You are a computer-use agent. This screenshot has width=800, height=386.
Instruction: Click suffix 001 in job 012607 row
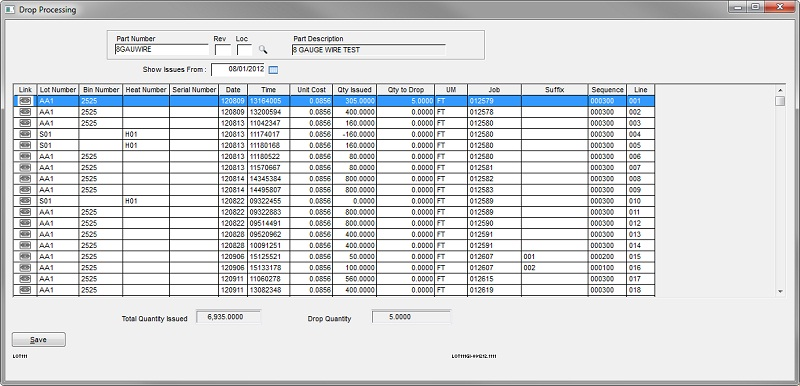[555, 256]
